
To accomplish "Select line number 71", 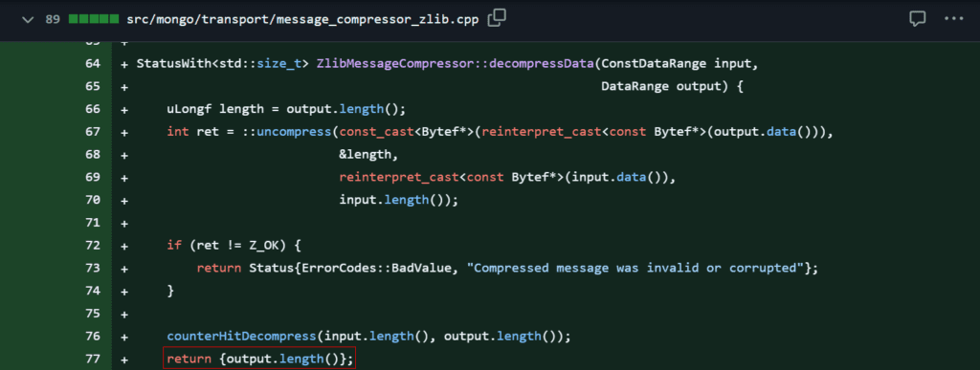I will [x=93, y=223].
